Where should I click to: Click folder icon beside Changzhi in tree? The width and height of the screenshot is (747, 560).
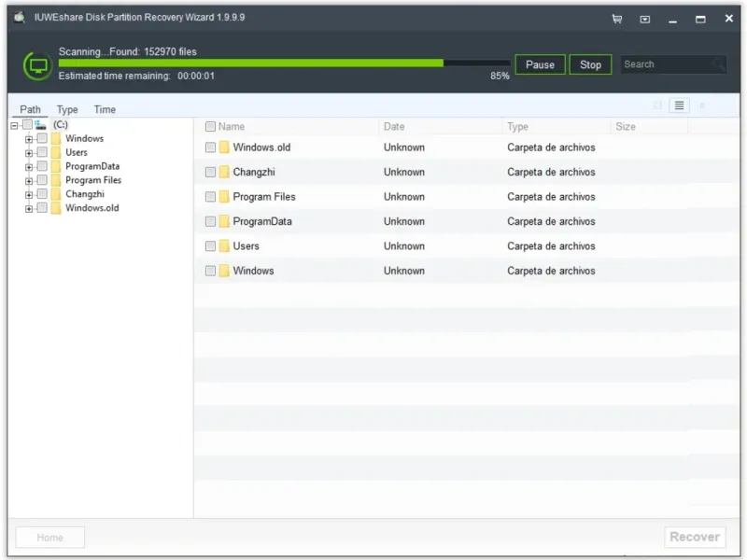click(56, 194)
